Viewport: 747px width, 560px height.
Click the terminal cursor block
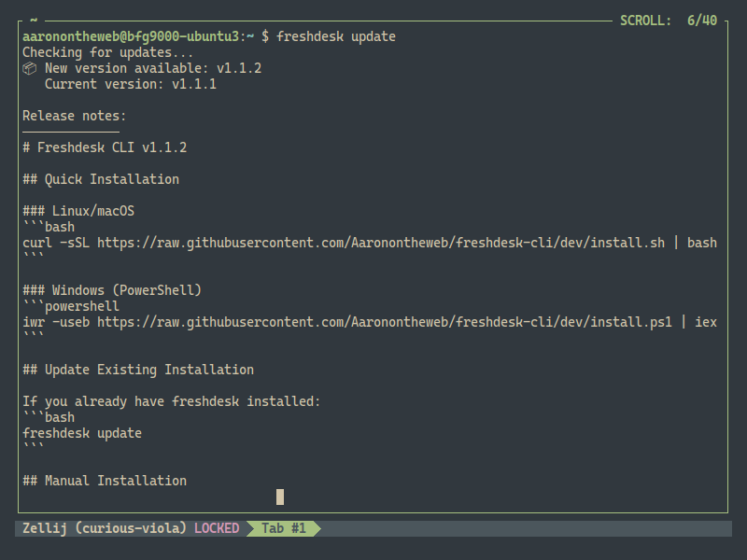pyautogui.click(x=280, y=497)
